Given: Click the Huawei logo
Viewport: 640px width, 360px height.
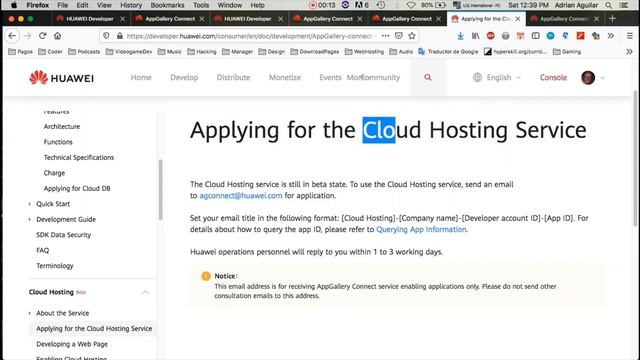Looking at the screenshot, I should (62, 78).
